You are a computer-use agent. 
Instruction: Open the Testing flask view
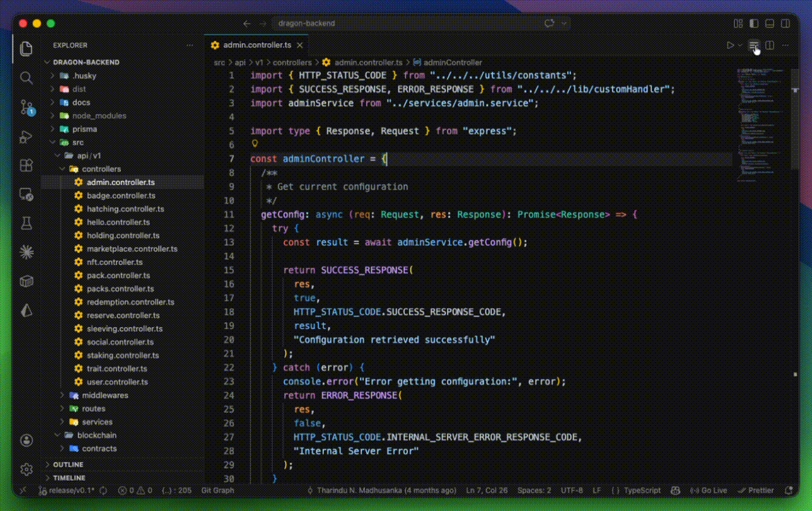pos(26,223)
